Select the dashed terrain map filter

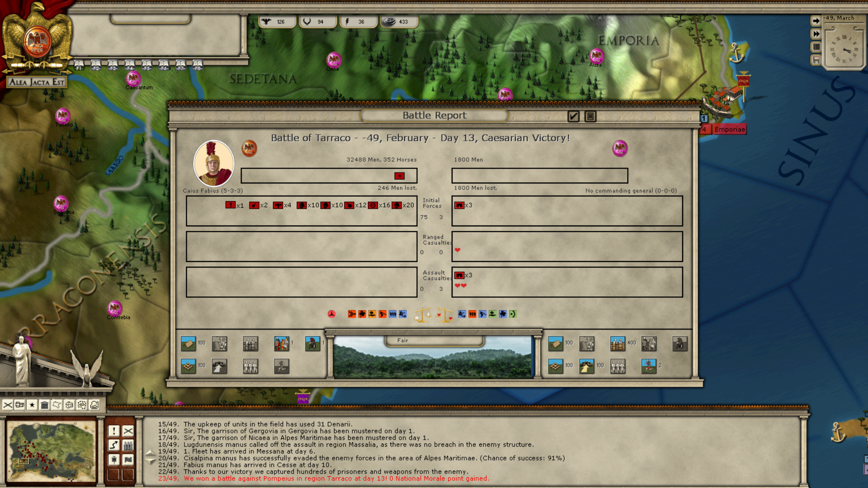pos(82,405)
